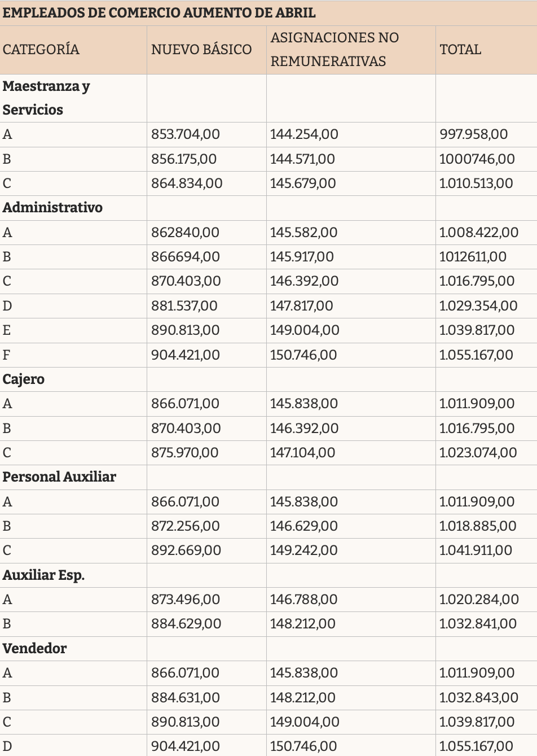Select the Maestranza y Servicios row label

pos(46,98)
